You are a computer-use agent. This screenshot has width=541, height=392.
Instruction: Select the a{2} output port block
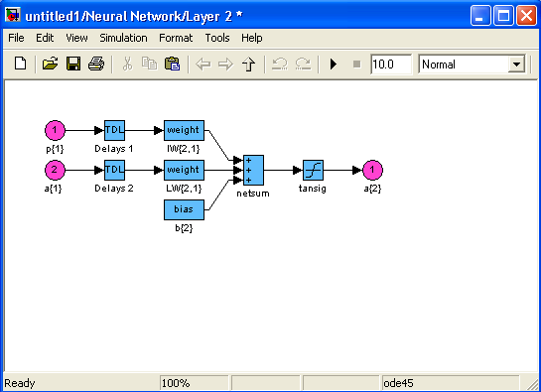click(x=372, y=170)
